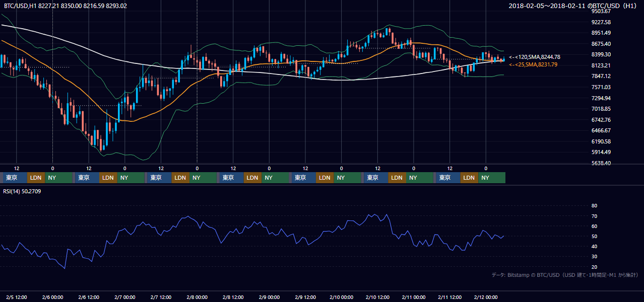Click the 2/5 12:00 date label
644x302 pixels.
(17, 297)
